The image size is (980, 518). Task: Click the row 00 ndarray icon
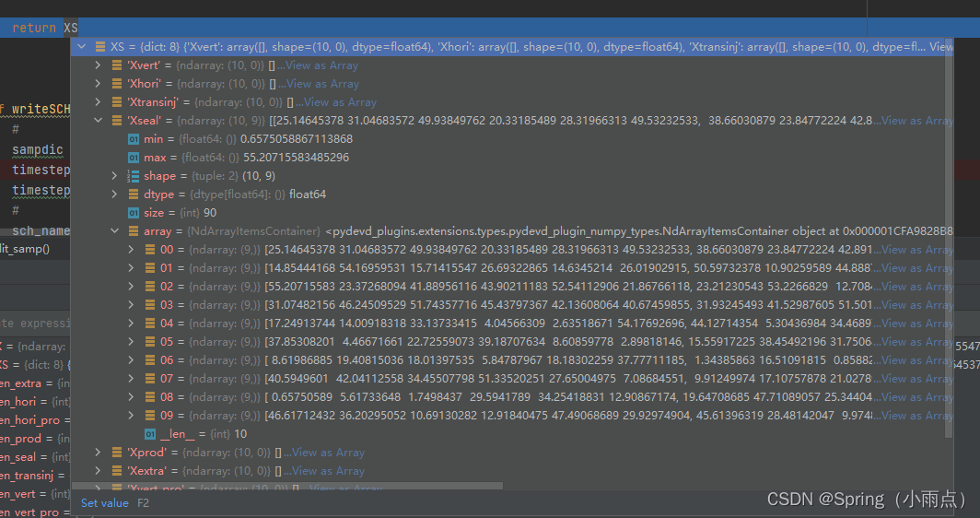pos(150,250)
